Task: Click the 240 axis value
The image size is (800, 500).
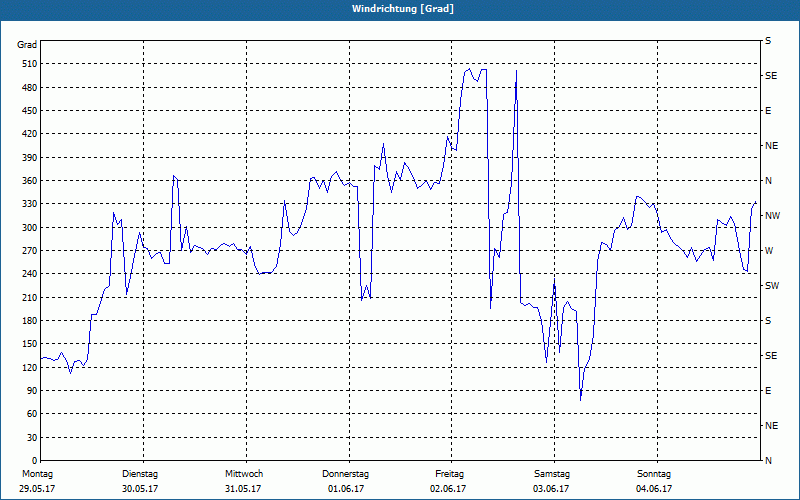Action: point(30,274)
